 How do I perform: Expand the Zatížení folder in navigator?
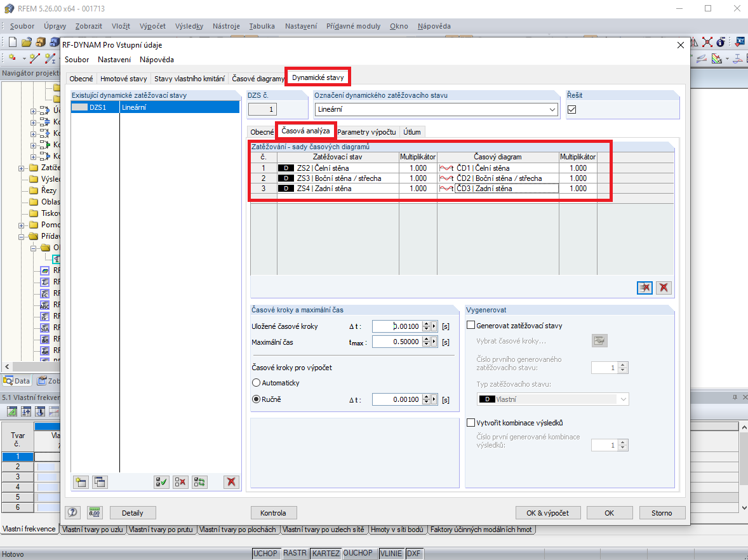[21, 168]
